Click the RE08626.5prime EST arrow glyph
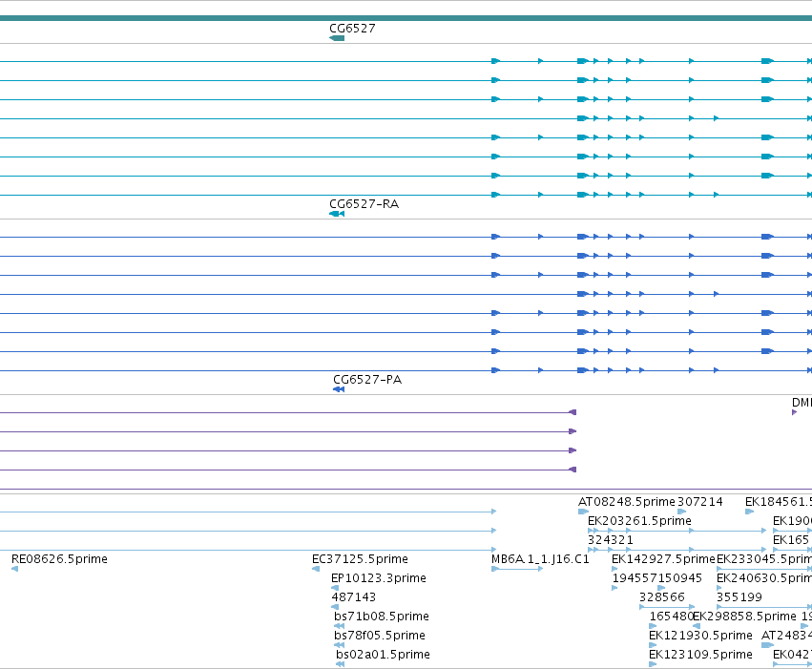 coord(15,569)
